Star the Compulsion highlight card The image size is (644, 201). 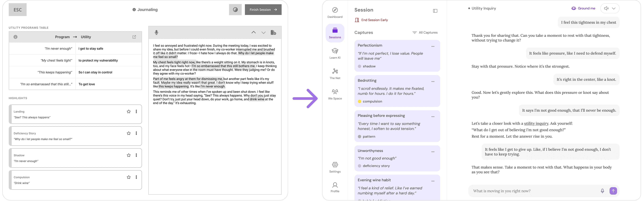[x=129, y=177]
